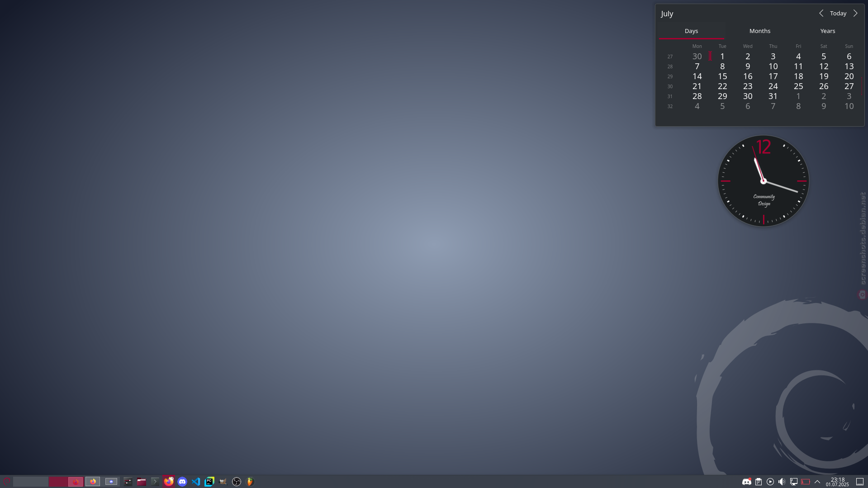The width and height of the screenshot is (868, 488).
Task: Switch to the third desktop with Firefox
Action: coord(93,482)
